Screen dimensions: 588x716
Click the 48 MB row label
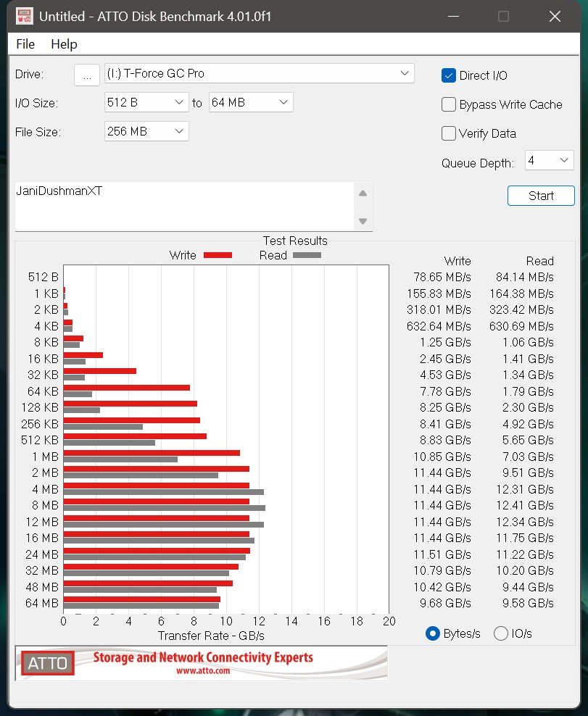42,587
